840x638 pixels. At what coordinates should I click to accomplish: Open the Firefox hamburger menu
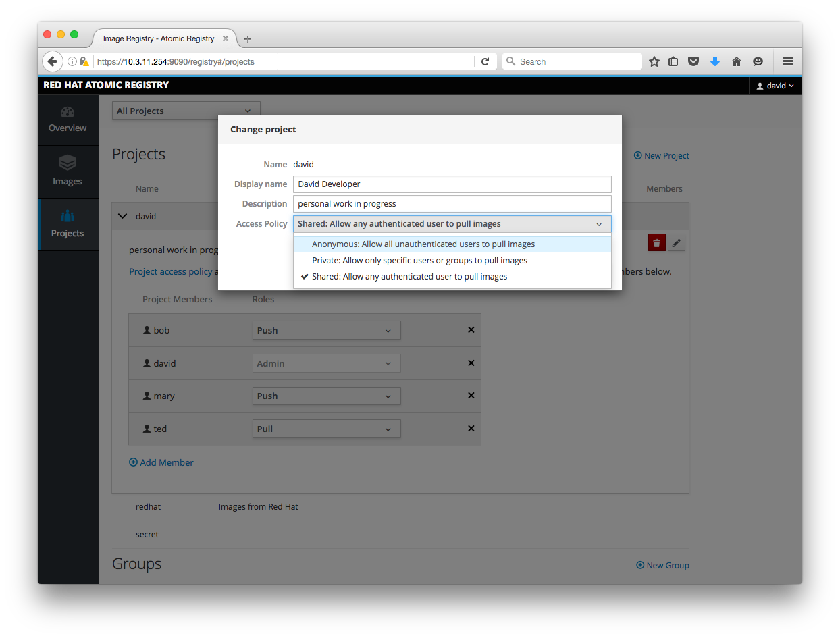pyautogui.click(x=787, y=61)
